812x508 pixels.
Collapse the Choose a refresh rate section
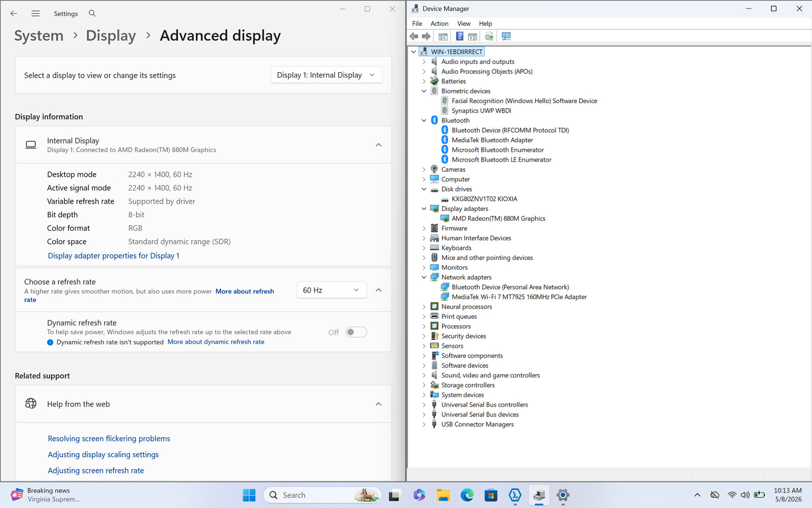pos(379,290)
